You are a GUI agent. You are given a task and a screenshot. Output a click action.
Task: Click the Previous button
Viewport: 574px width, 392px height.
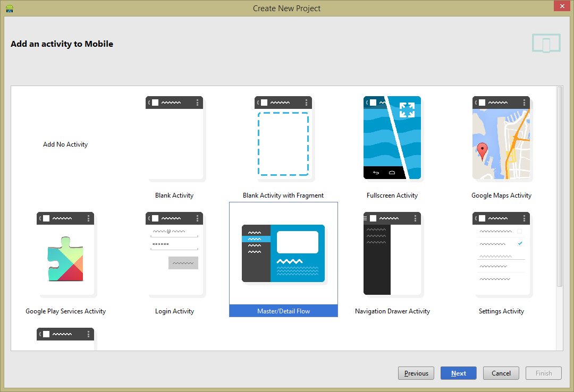click(x=416, y=373)
